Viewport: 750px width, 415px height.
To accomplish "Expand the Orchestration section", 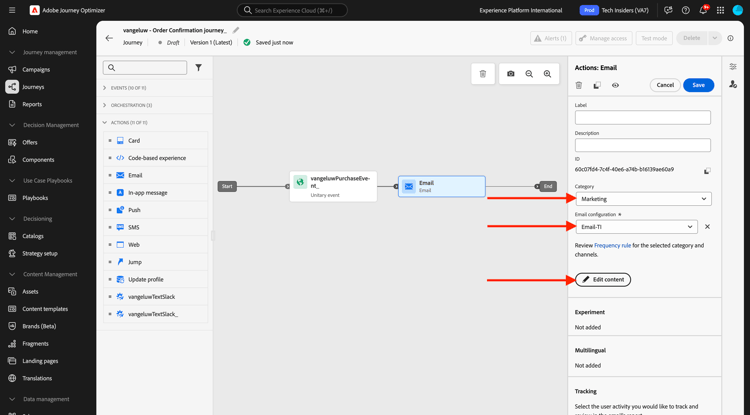I will (105, 105).
